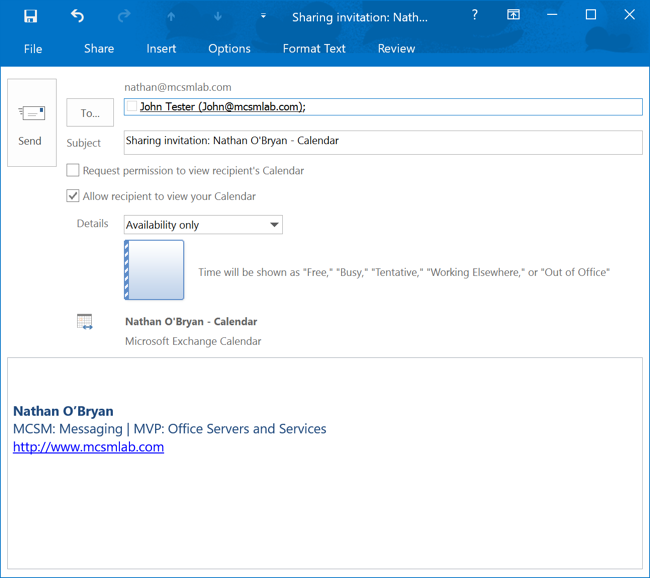Open the Details dropdown showing Availability only
The image size is (650, 578).
click(x=203, y=225)
